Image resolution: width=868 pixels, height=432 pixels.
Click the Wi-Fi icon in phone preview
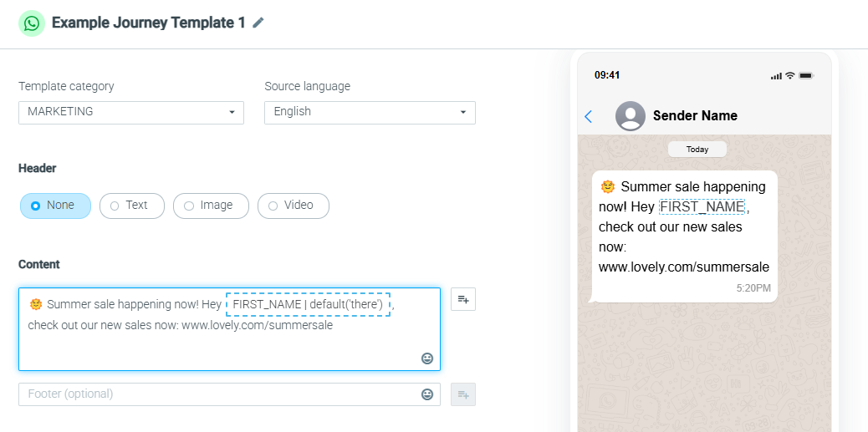(790, 75)
